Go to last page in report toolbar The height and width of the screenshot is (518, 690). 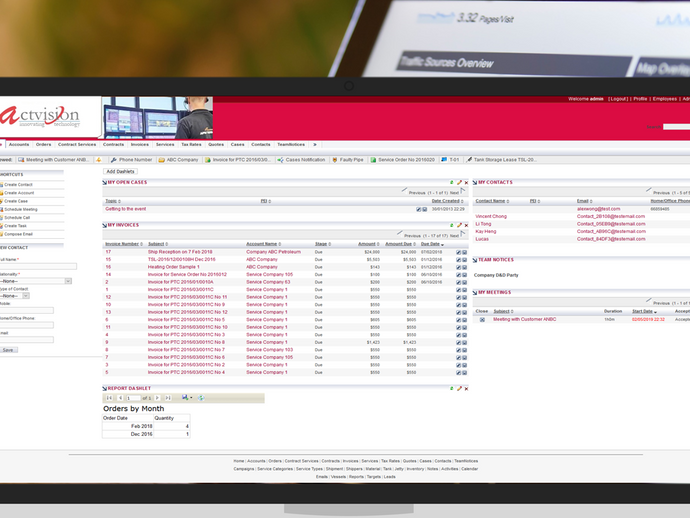point(168,398)
